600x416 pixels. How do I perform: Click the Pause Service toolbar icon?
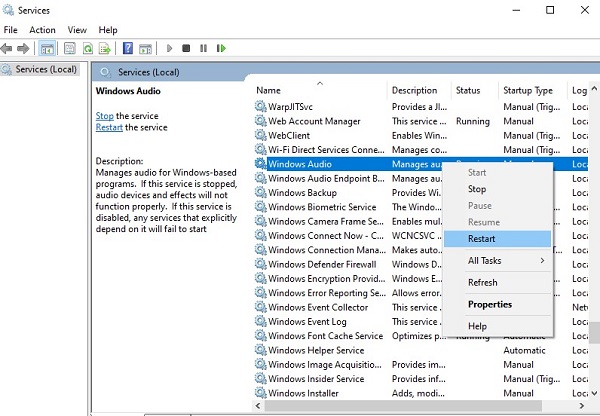tap(204, 48)
